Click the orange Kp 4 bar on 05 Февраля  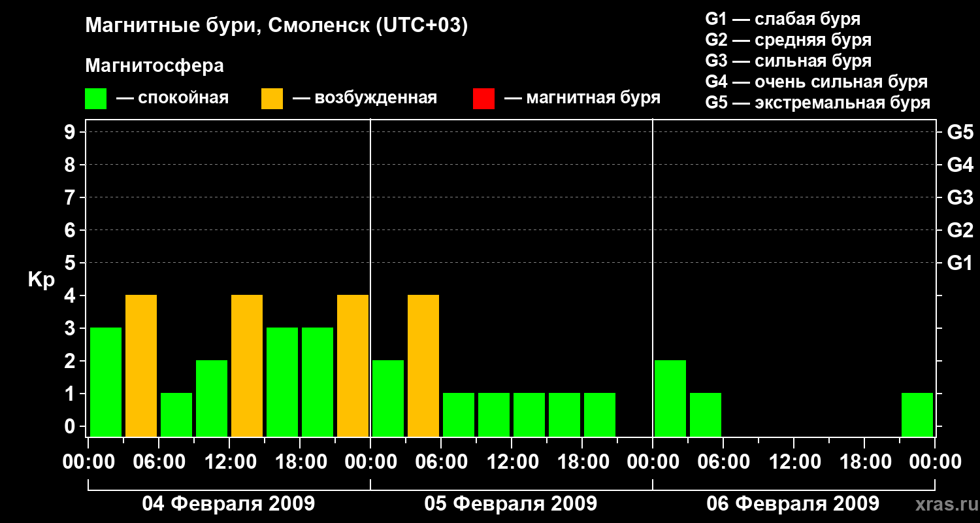tap(423, 365)
